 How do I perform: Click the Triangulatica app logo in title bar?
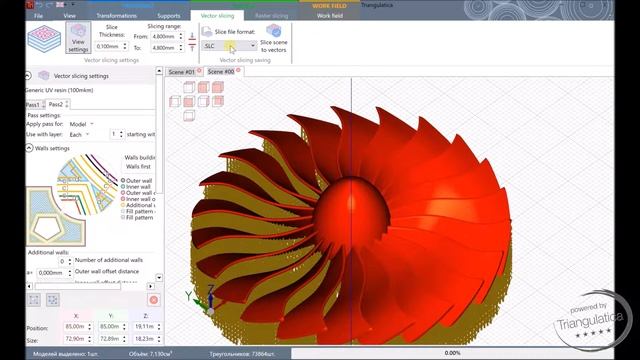point(30,5)
